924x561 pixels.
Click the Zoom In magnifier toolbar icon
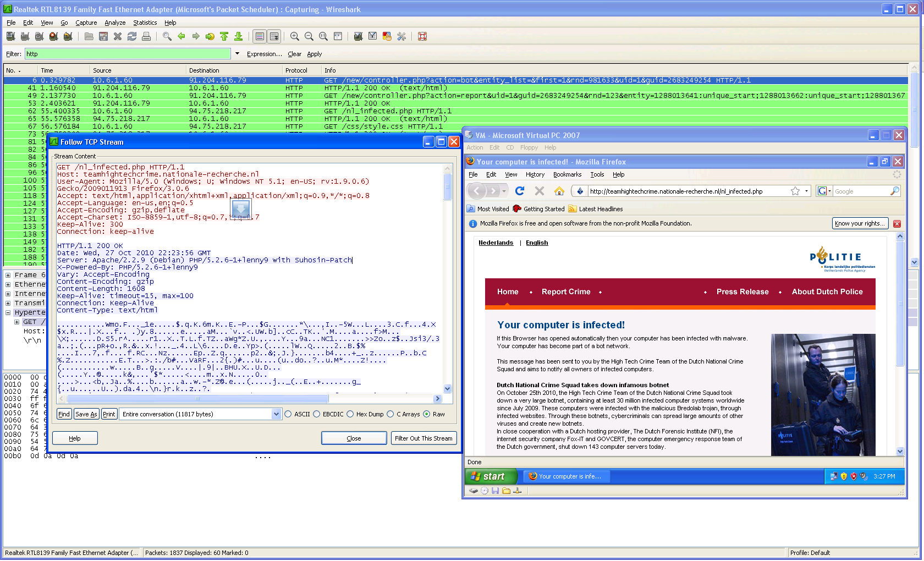pyautogui.click(x=295, y=36)
